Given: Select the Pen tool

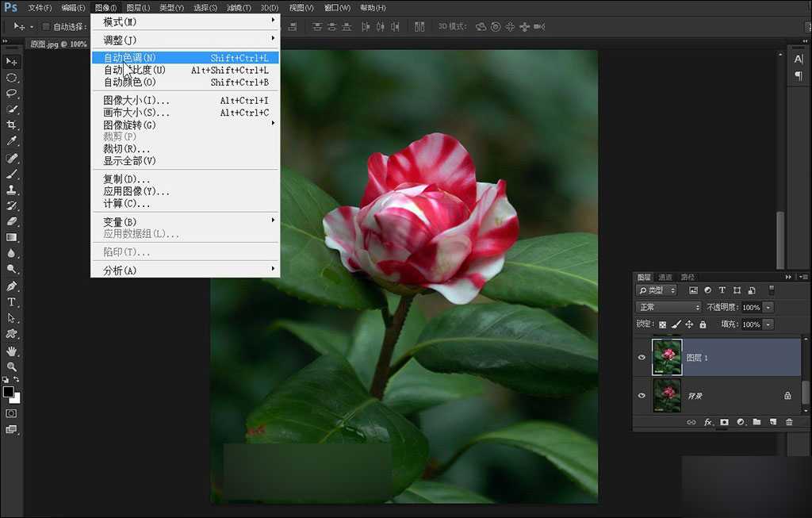Looking at the screenshot, I should [12, 286].
